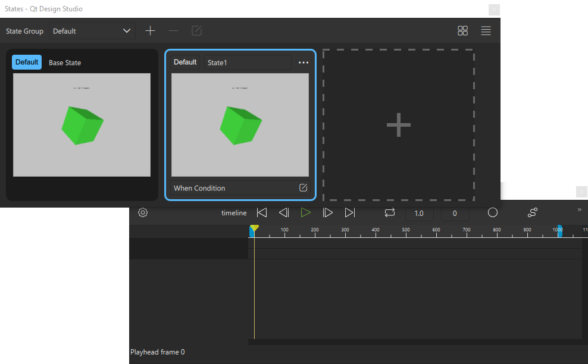Viewport: 588px width, 364px height.
Task: Create a new state with the large plus
Action: tap(399, 125)
